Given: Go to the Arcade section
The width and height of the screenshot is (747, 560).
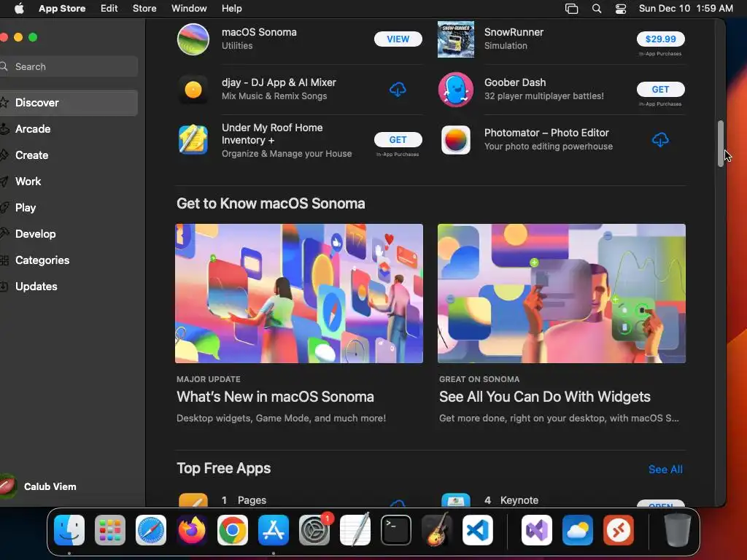Looking at the screenshot, I should (x=69, y=129).
